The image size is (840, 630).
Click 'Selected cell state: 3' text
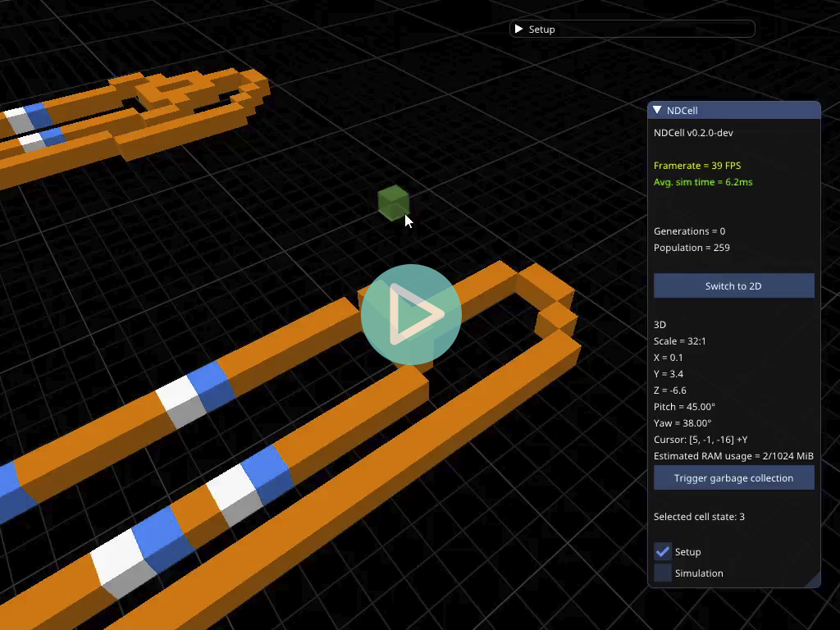[x=699, y=517]
